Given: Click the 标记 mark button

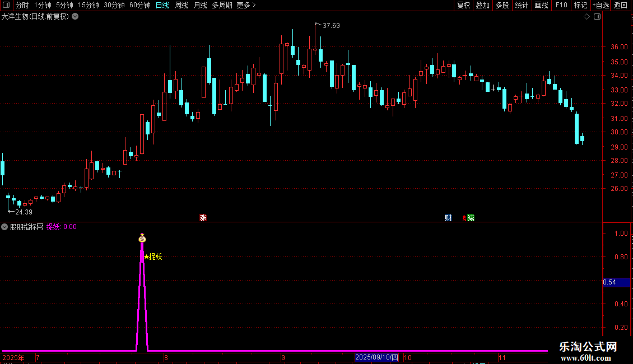Looking at the screenshot, I should click(580, 5).
